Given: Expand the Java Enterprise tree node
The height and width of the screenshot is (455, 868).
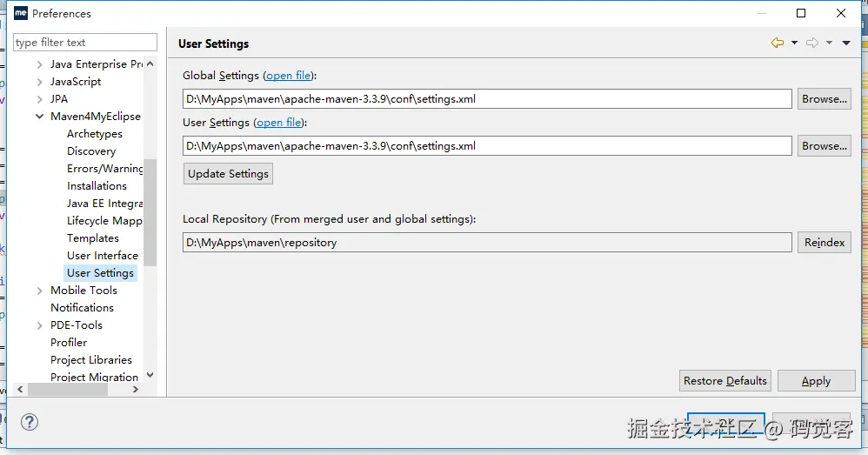Looking at the screenshot, I should (39, 64).
